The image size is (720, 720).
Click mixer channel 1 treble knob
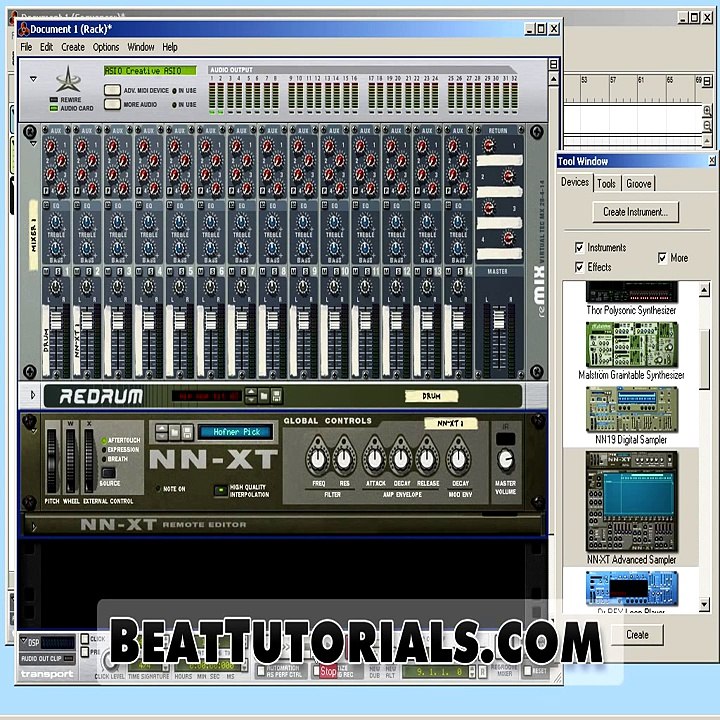tap(56, 223)
